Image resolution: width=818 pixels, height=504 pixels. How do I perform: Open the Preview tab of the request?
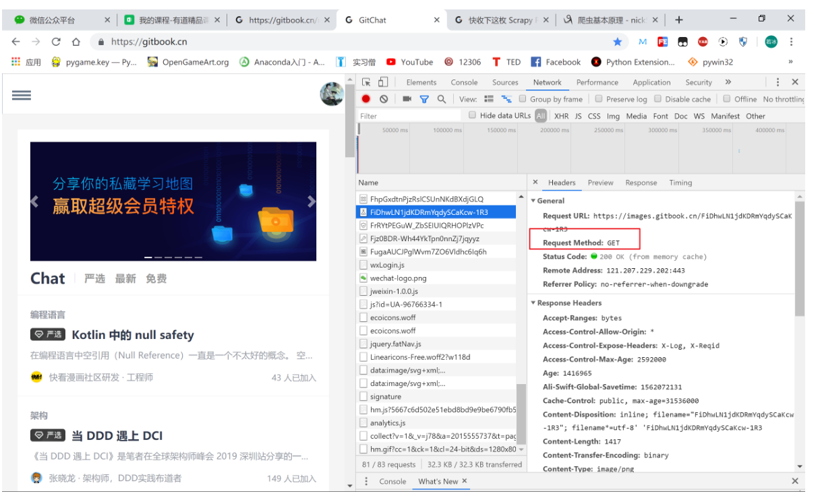pos(600,183)
